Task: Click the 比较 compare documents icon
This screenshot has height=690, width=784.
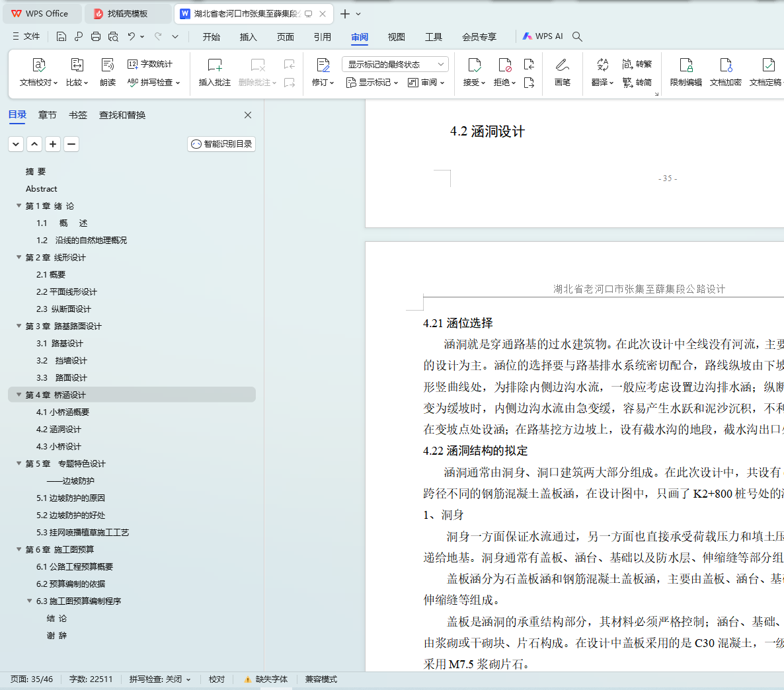Action: coord(77,65)
